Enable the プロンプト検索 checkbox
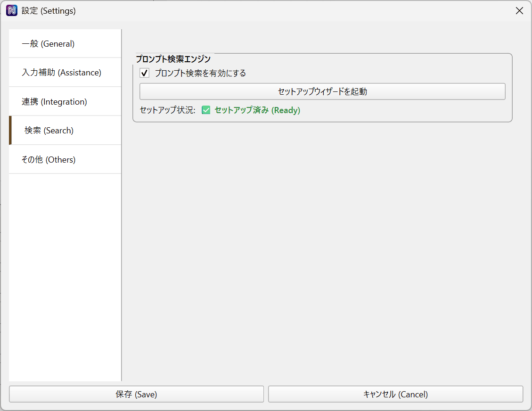The image size is (532, 411). pyautogui.click(x=144, y=73)
